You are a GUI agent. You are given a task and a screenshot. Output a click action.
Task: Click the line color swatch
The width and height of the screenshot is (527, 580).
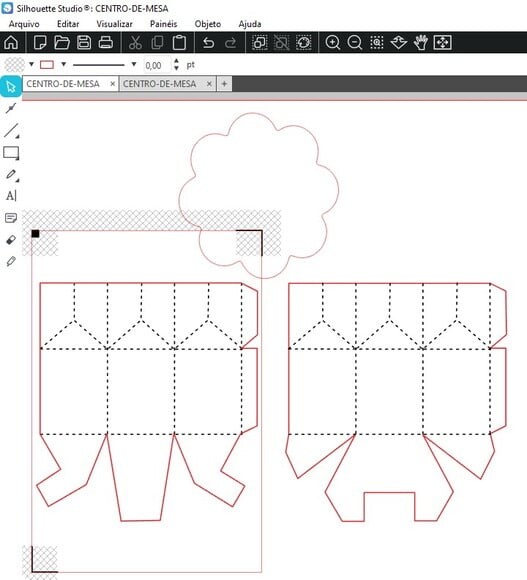pyautogui.click(x=47, y=65)
